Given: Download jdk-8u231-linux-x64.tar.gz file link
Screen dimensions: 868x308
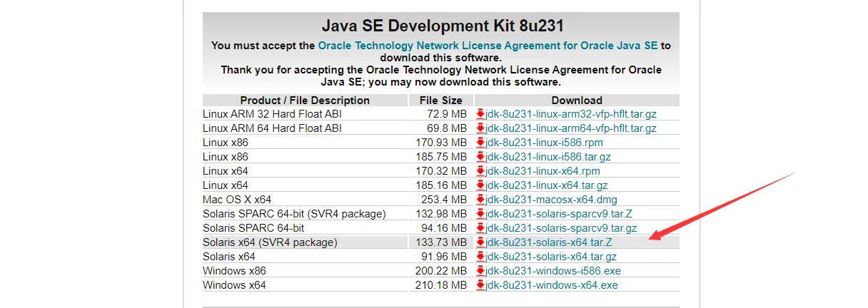Looking at the screenshot, I should point(548,185).
